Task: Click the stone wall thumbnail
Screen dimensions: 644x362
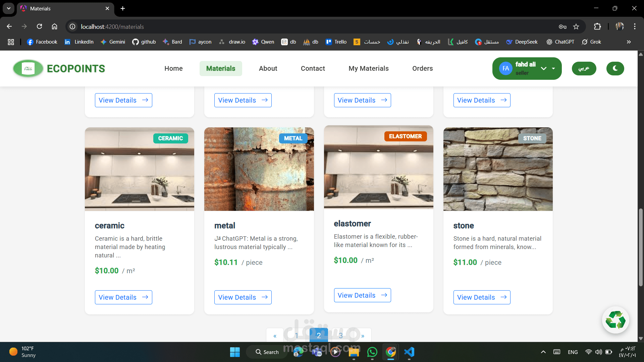Action: [498, 169]
